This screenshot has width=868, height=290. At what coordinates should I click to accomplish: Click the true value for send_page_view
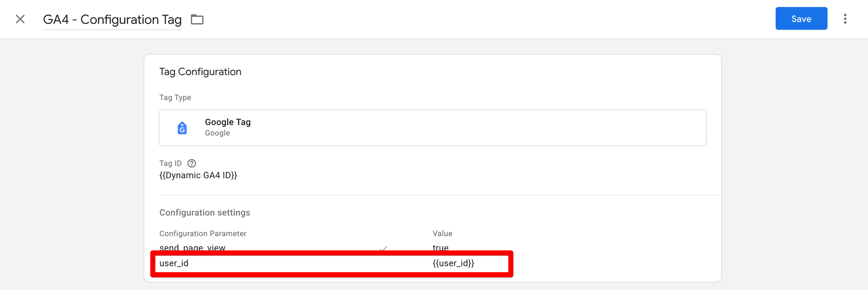point(440,247)
